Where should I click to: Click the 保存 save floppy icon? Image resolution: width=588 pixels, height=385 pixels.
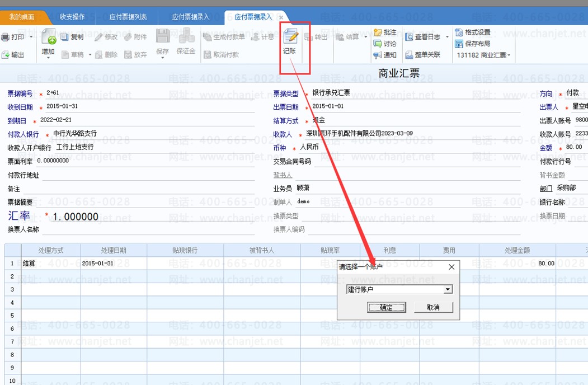[x=162, y=36]
